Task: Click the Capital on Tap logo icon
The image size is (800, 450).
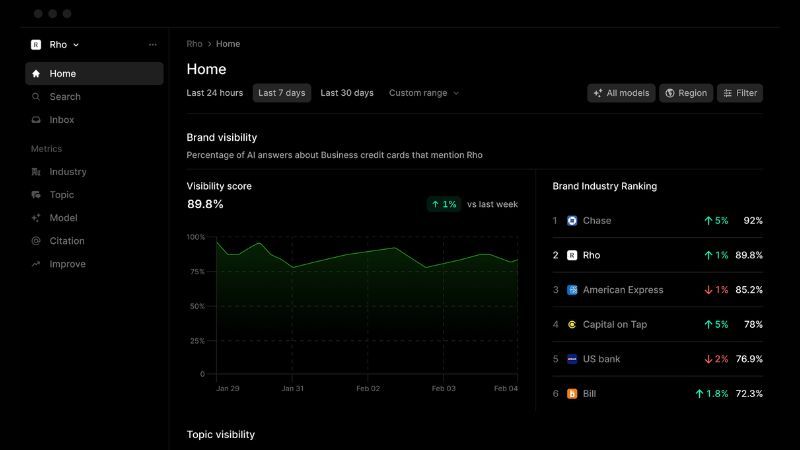Action: pos(572,324)
